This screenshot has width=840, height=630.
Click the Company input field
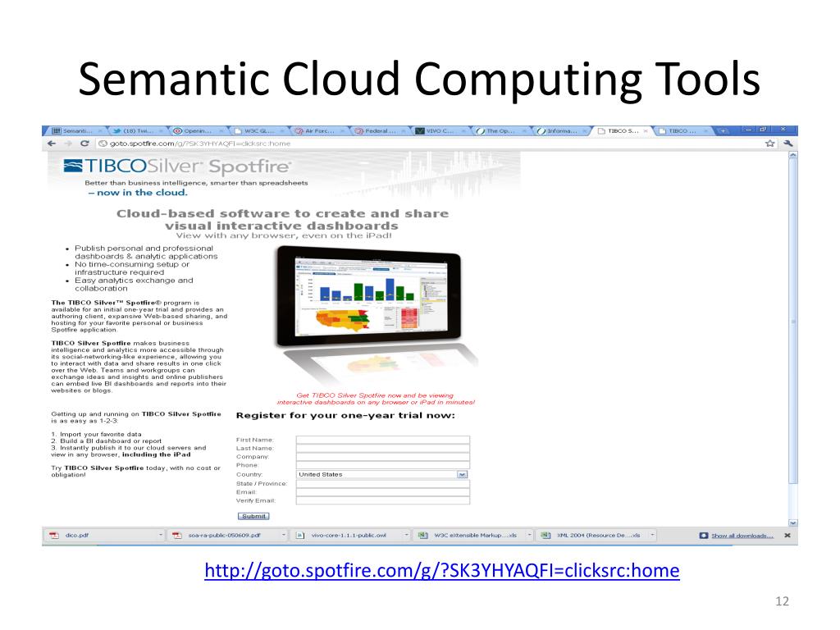(x=382, y=457)
